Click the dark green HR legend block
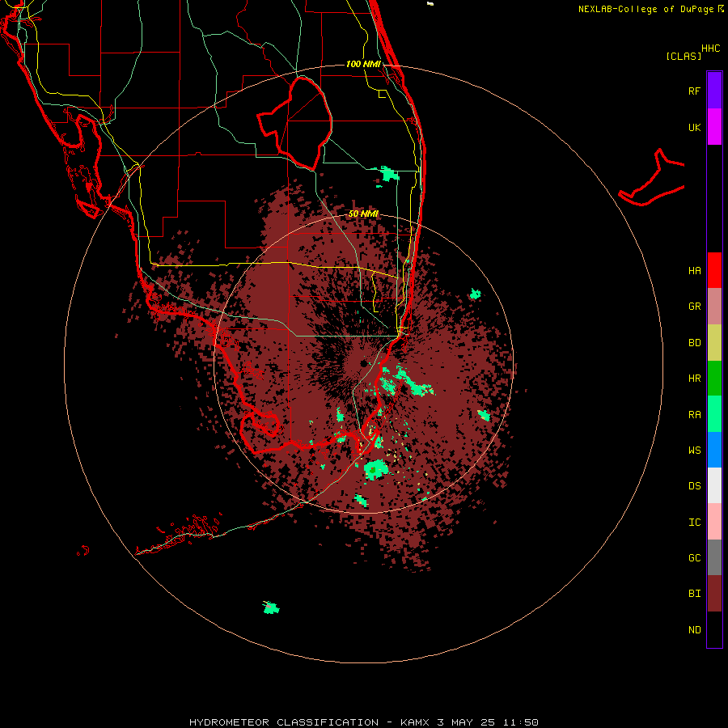The image size is (728, 728). tap(714, 379)
